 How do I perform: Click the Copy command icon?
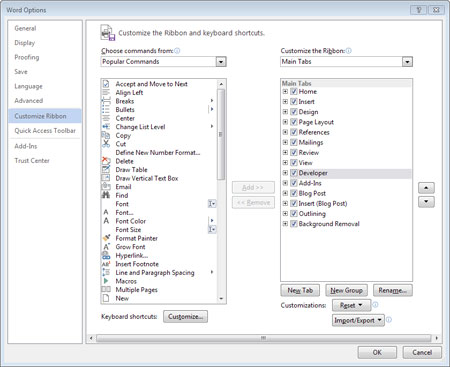tap(106, 135)
